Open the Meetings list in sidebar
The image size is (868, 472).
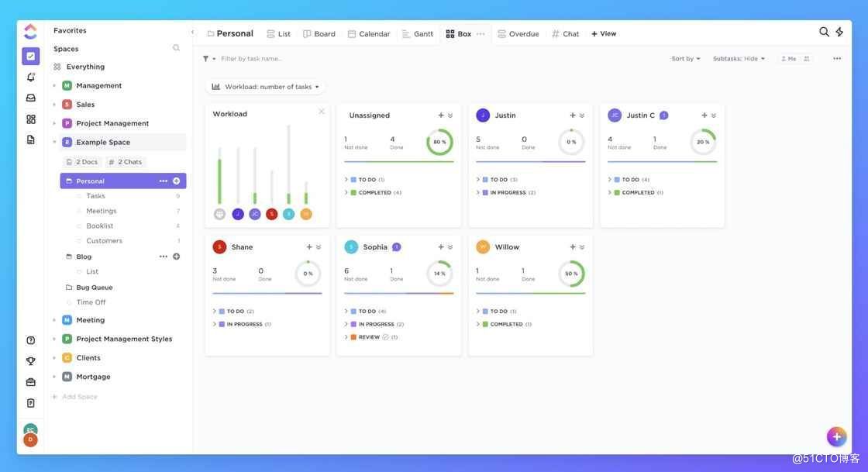point(102,211)
